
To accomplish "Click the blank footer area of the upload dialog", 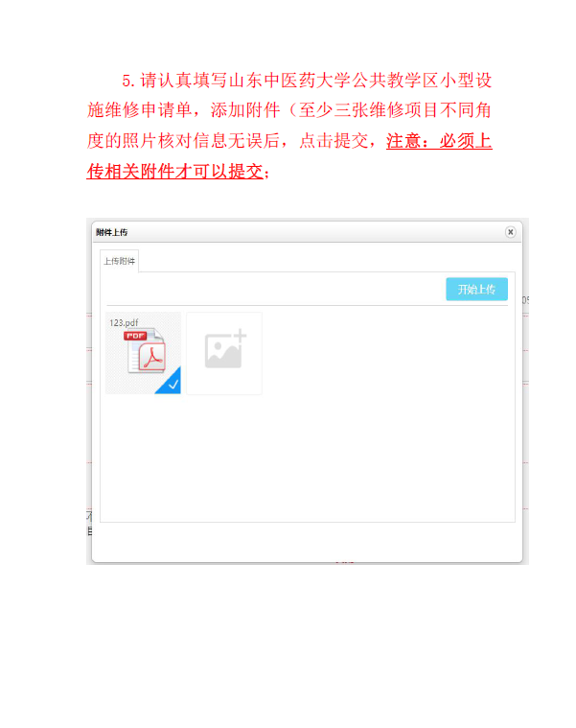I will click(x=307, y=542).
